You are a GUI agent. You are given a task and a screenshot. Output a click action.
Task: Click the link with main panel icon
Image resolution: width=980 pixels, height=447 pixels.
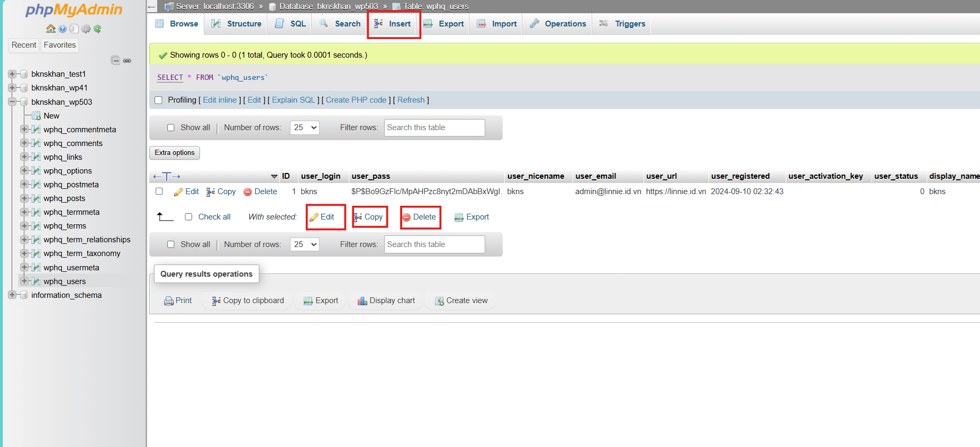click(x=127, y=60)
